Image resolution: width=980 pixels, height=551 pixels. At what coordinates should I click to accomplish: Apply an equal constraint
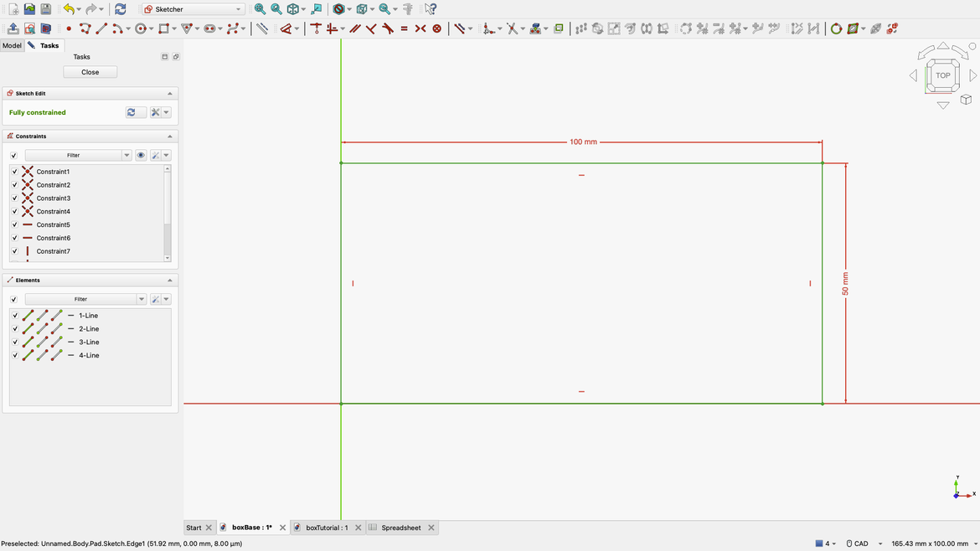404,28
